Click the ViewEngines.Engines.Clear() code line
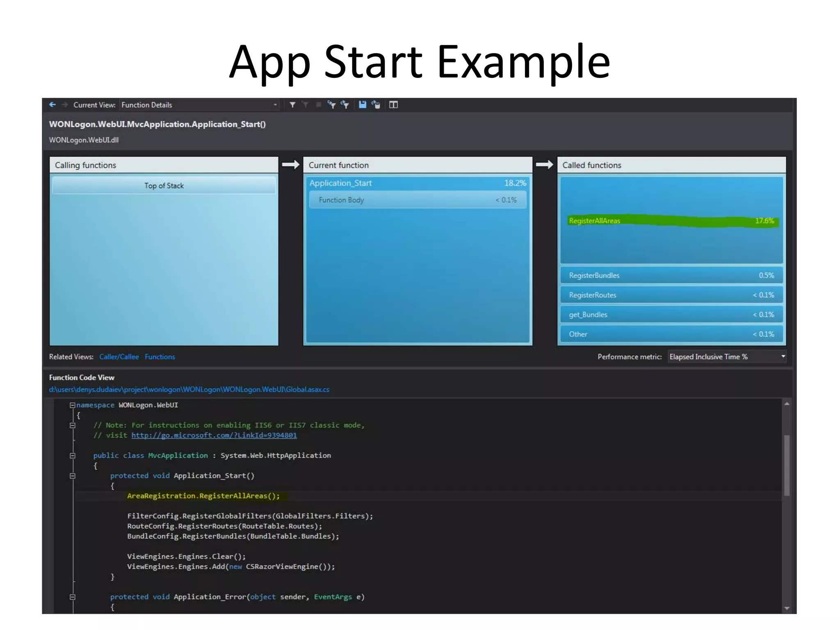This screenshot has height=630, width=840. pos(186,557)
